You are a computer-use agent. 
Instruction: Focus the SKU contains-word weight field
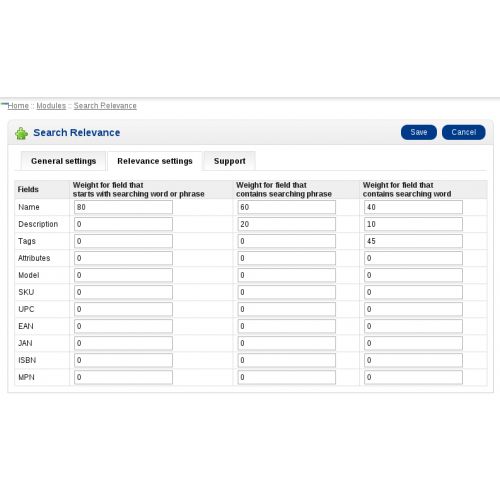pyautogui.click(x=413, y=292)
